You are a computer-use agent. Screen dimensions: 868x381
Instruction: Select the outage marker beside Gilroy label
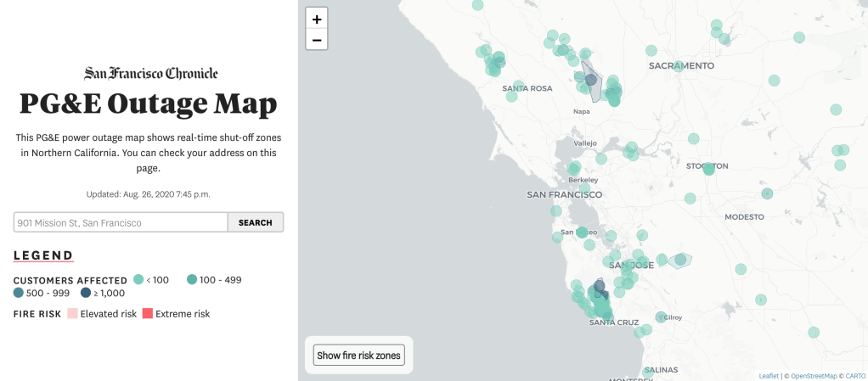[x=661, y=317]
